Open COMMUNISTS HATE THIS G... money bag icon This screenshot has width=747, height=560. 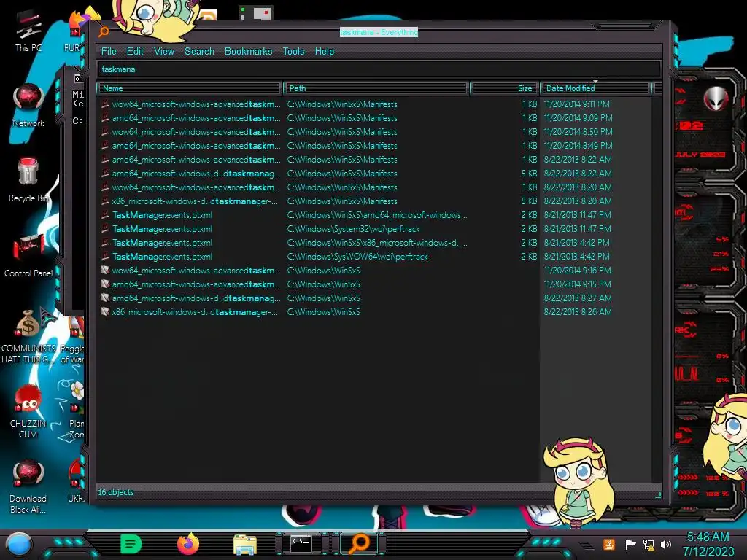pyautogui.click(x=28, y=336)
